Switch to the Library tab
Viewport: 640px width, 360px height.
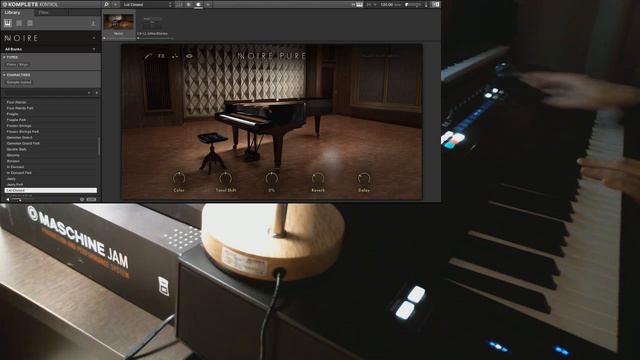12,13
